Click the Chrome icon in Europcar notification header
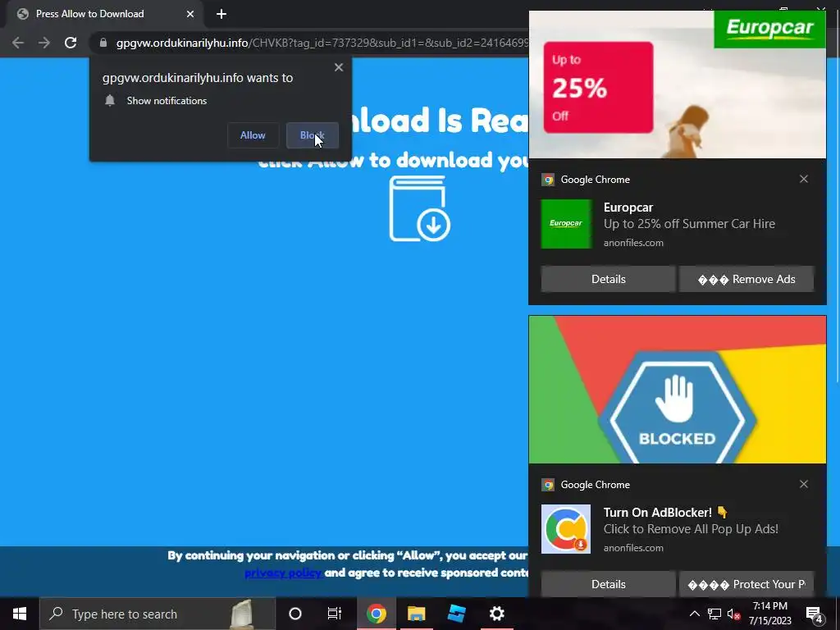Viewport: 840px width, 630px height. tap(547, 180)
